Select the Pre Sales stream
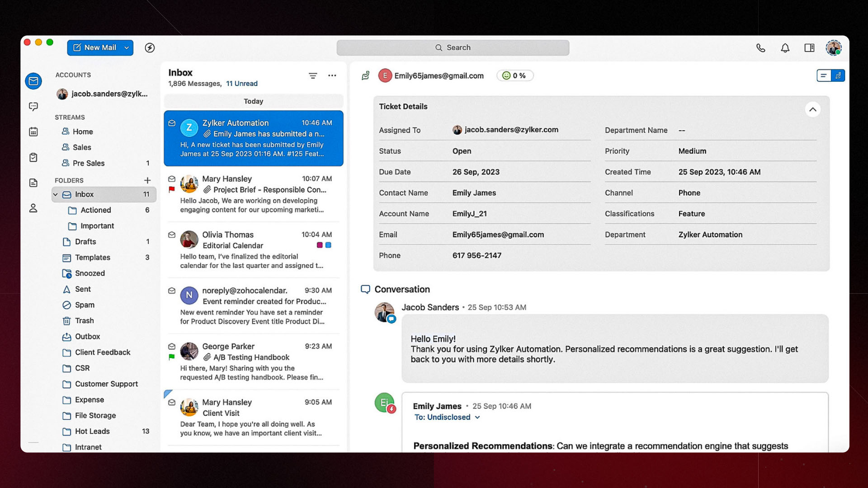 coord(89,163)
